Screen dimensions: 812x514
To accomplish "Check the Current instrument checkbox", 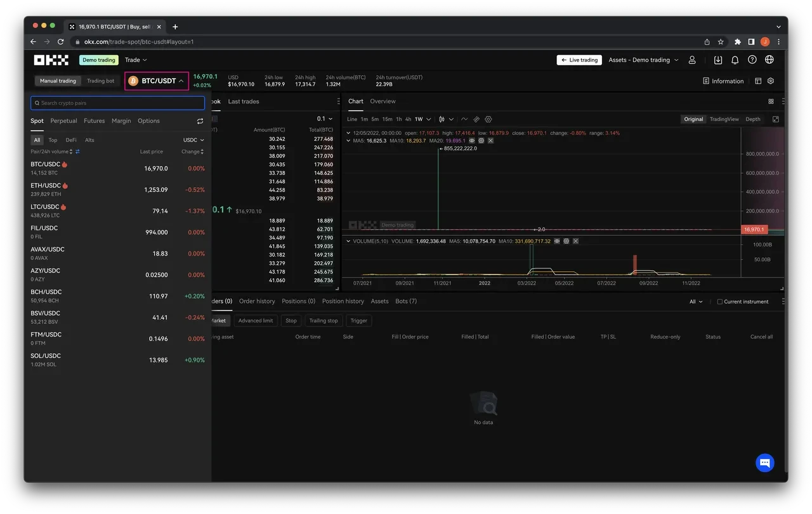I will (719, 302).
